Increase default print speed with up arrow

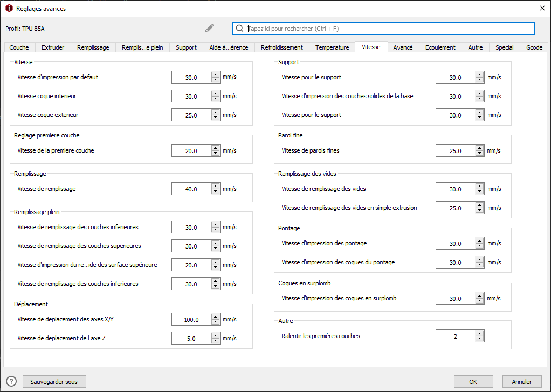[x=216, y=74]
